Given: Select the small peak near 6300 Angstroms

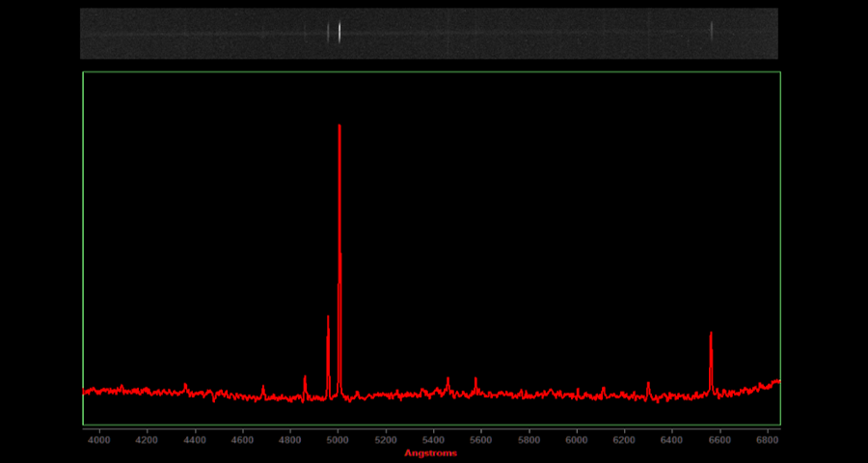Looking at the screenshot, I should [648, 385].
